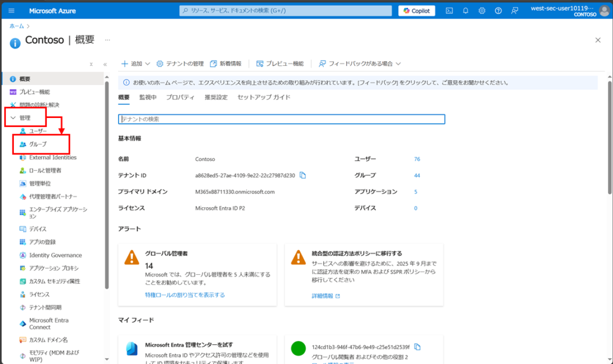Click Microsoft Entra 管理センターを試す heading
The image size is (613, 364).
[189, 345]
